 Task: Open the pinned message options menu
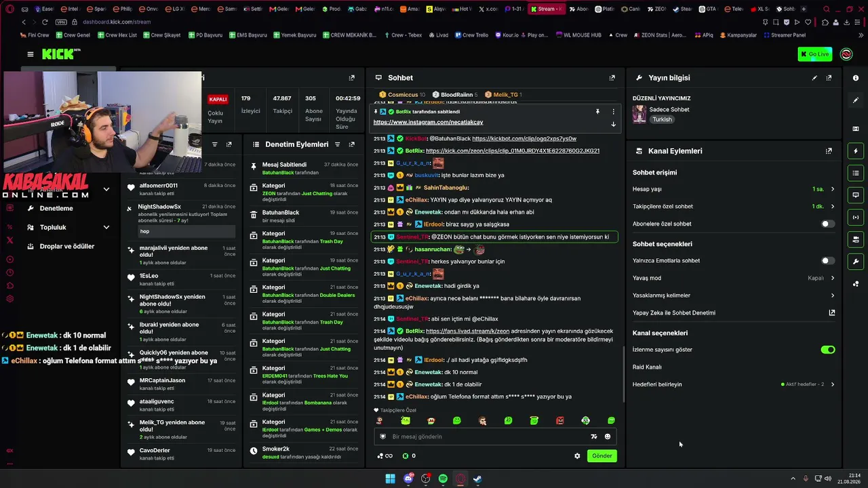point(613,111)
